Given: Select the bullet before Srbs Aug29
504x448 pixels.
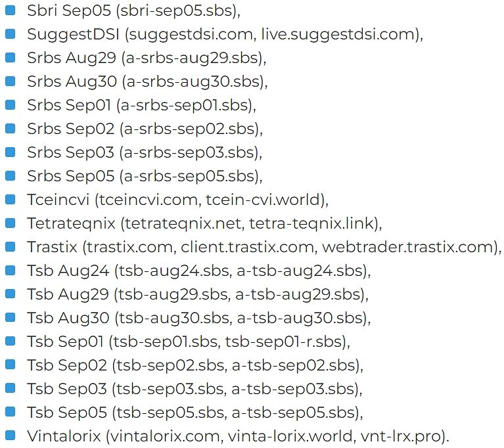Looking at the screenshot, I should [x=10, y=57].
